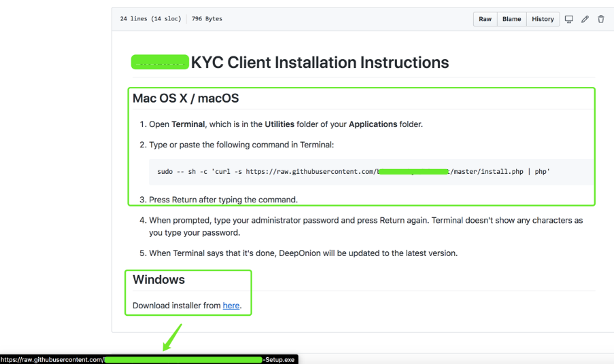Click the sudo curl command code block

click(354, 172)
